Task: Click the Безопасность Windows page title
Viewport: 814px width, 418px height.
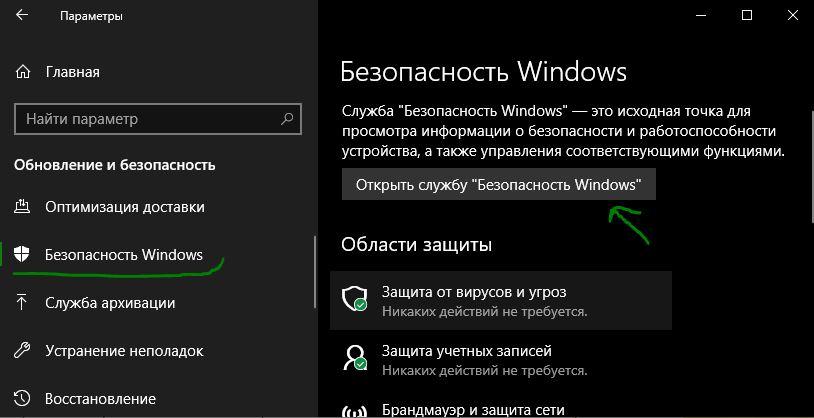Action: 483,72
